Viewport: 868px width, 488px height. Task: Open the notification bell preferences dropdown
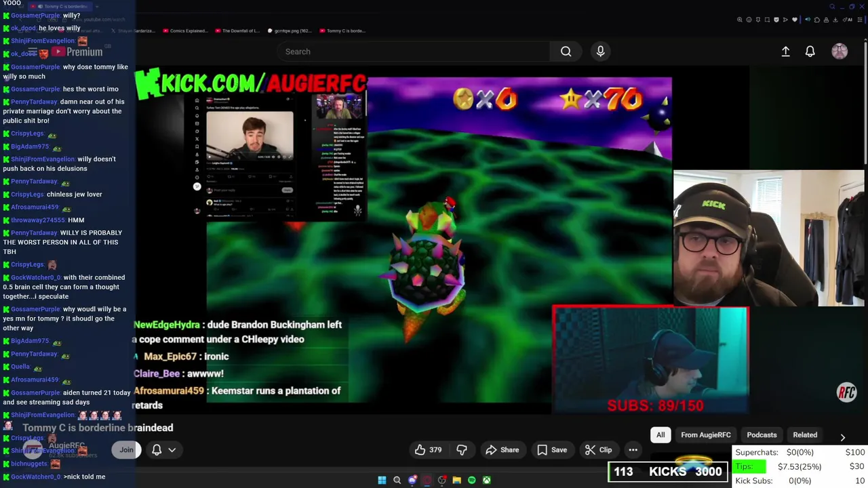click(x=163, y=449)
